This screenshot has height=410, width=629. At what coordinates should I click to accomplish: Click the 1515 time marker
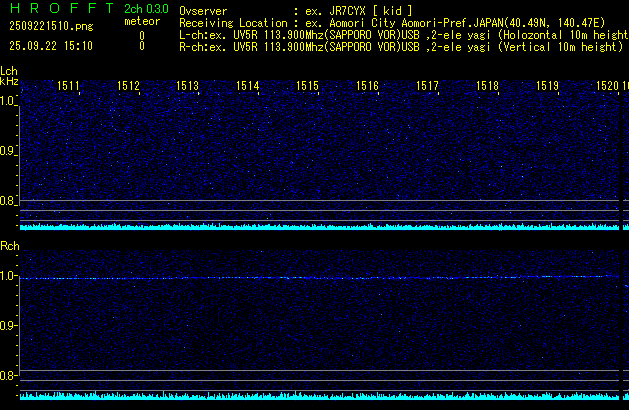tap(307, 87)
